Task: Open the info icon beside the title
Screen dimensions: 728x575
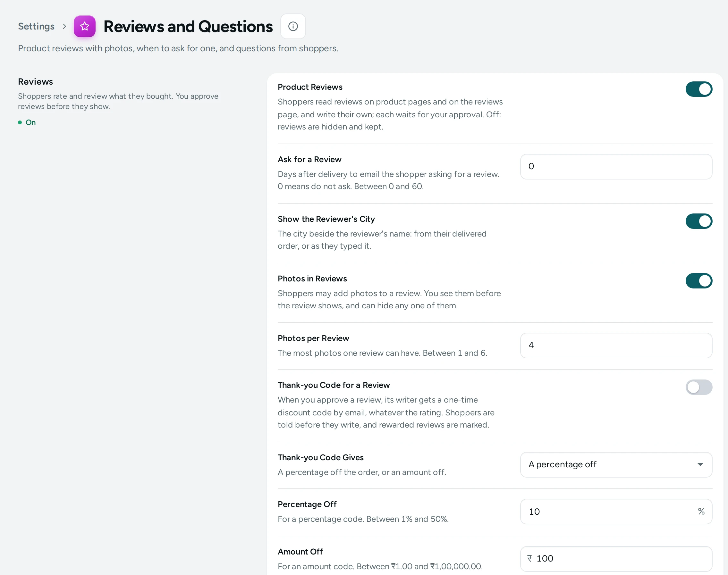Action: coord(293,26)
